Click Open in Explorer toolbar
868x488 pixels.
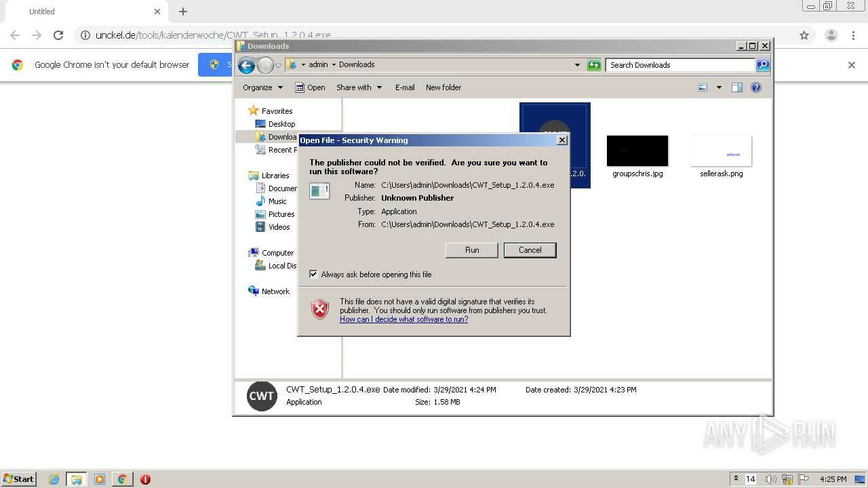[311, 87]
